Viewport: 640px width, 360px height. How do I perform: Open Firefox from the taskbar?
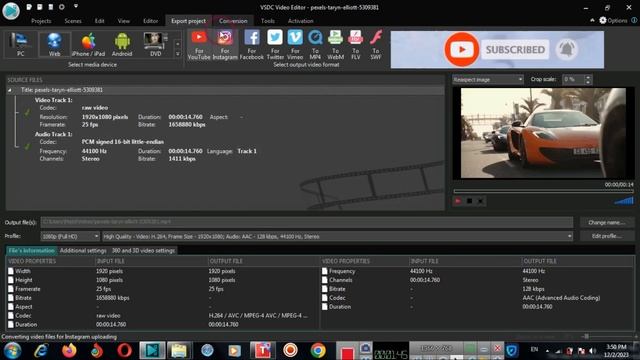coord(69,351)
